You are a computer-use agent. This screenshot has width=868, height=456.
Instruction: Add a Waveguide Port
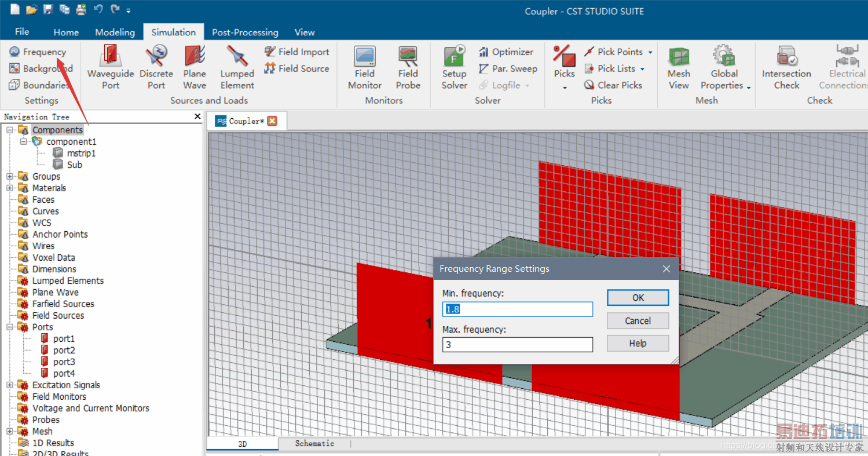pyautogui.click(x=111, y=68)
